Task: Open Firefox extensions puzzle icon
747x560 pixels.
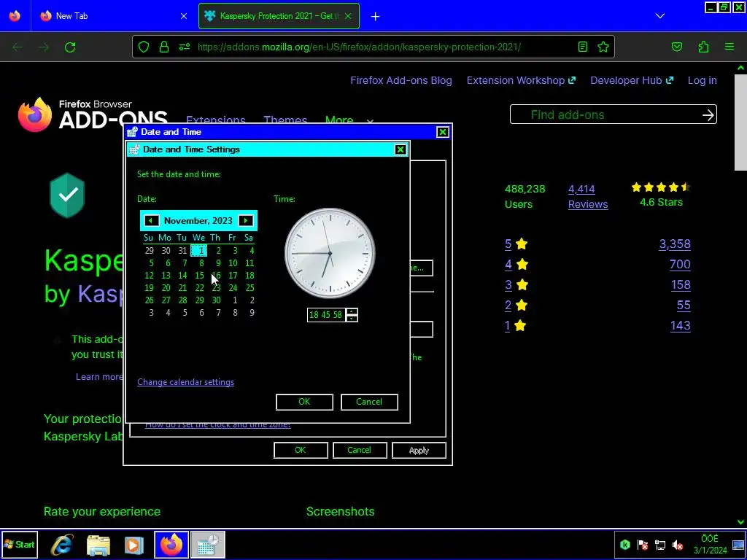Action: [703, 47]
